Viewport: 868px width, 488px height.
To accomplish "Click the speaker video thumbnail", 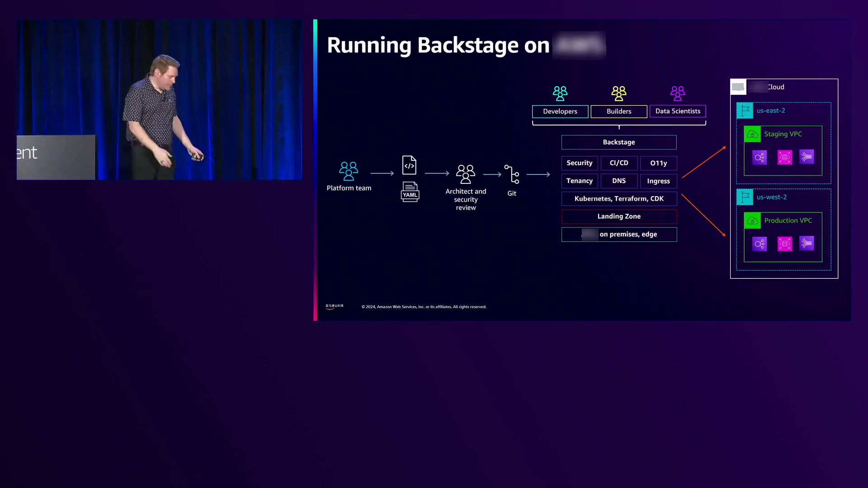I will 159,100.
